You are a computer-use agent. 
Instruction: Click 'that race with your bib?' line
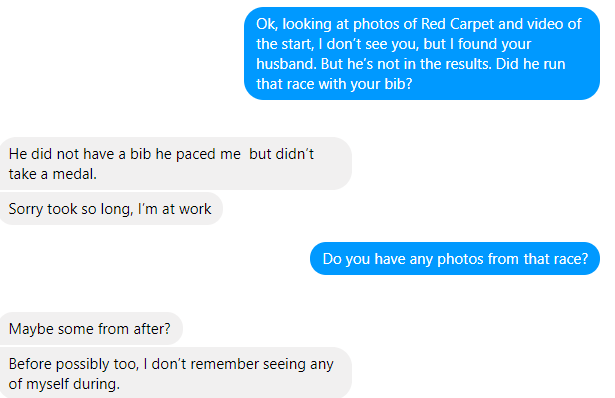click(334, 84)
